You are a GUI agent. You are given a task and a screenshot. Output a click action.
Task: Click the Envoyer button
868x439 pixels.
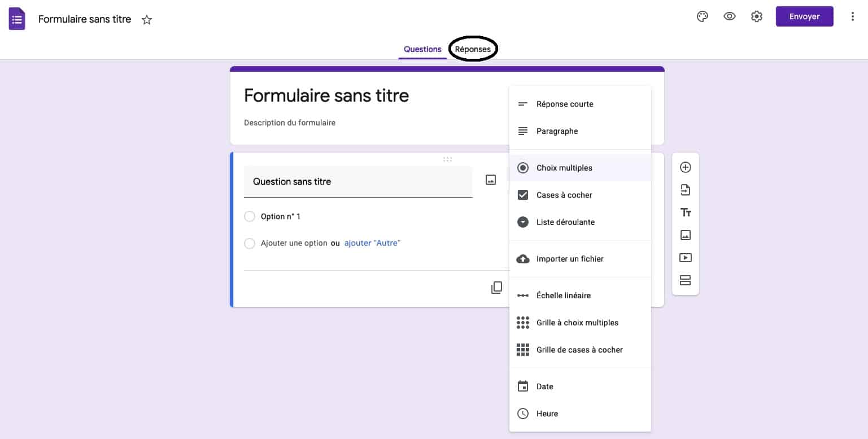[804, 16]
